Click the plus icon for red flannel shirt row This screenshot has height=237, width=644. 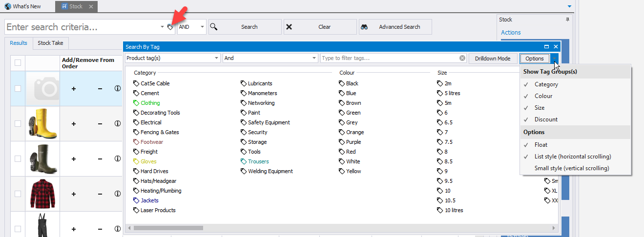[x=74, y=194]
